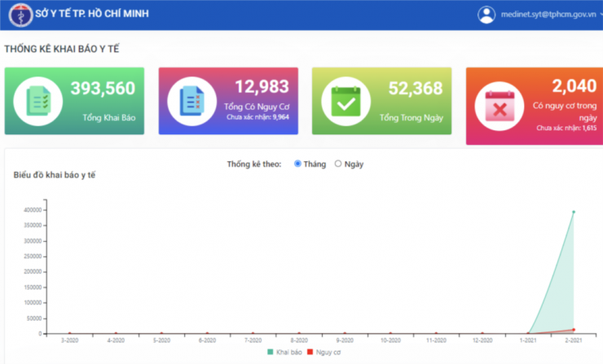Click the 3-2020 data point on the chart
603x364 pixels.
click(x=70, y=333)
